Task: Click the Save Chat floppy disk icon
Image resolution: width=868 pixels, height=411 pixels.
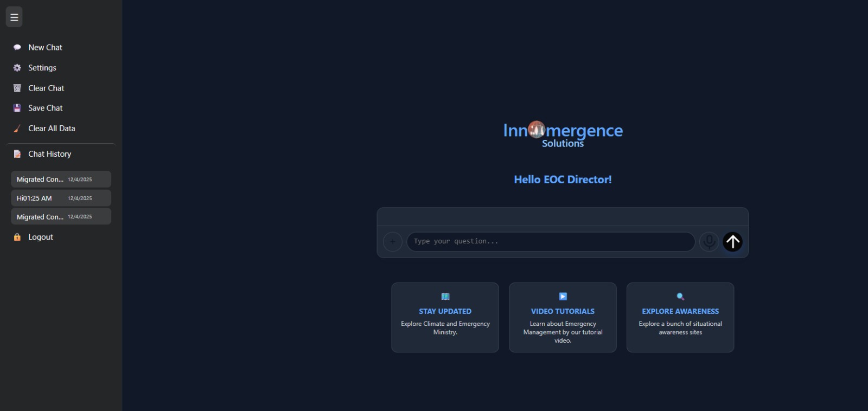Action: pyautogui.click(x=17, y=108)
